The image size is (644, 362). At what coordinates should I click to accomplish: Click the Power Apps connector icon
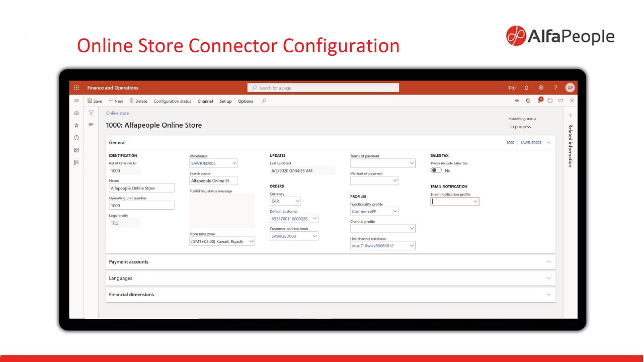tap(517, 101)
